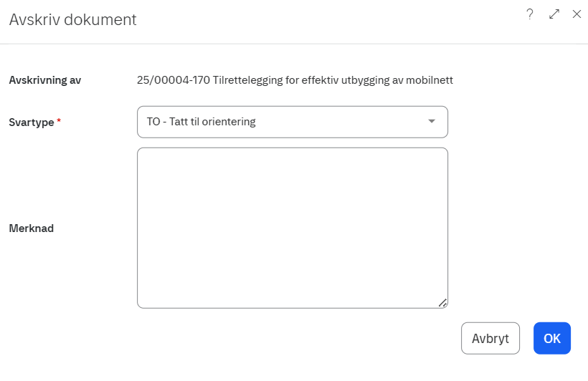Click the 'Merknad' field label

[32, 228]
